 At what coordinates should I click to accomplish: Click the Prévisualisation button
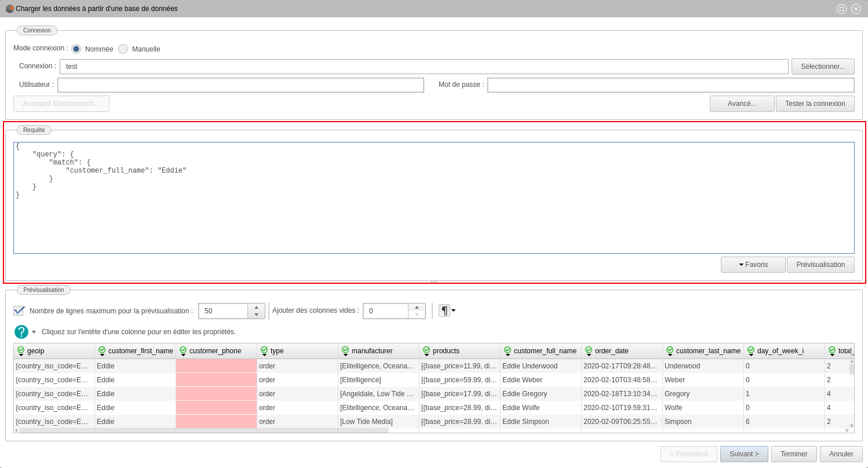click(x=820, y=265)
